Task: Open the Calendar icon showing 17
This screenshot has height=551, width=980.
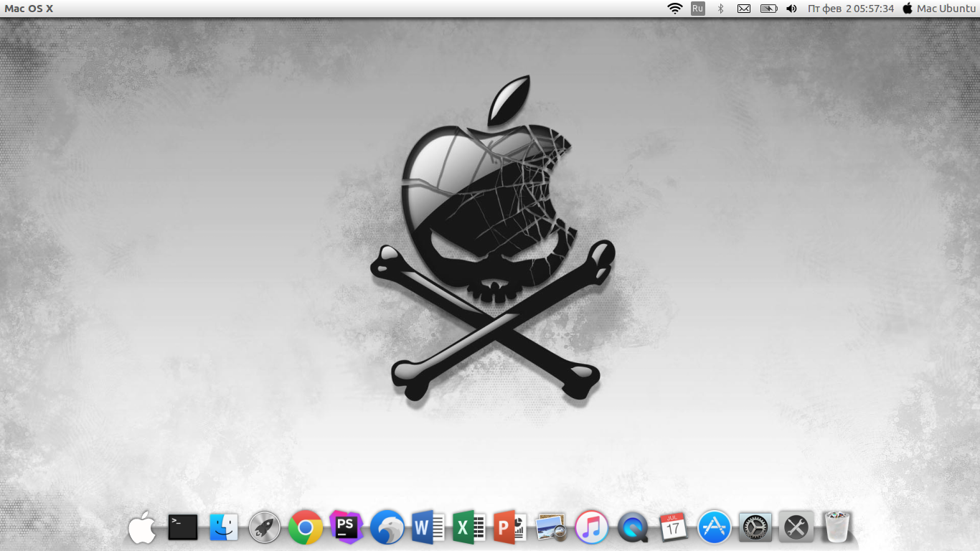Action: 673,528
